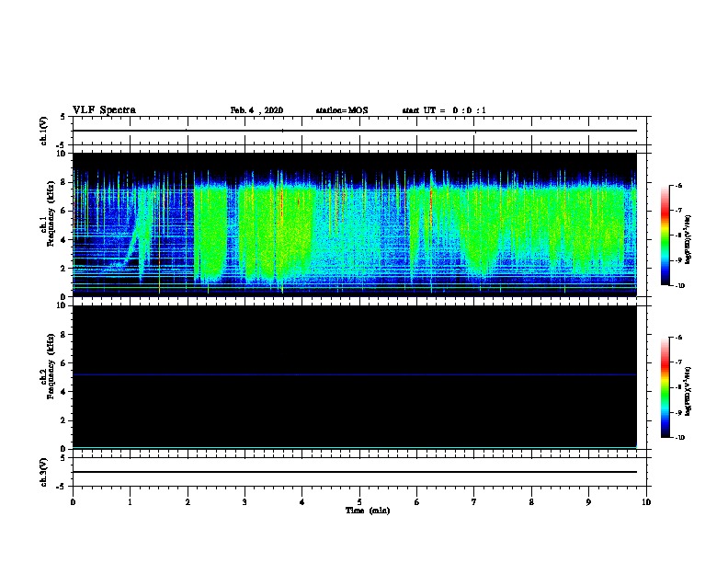728x563 pixels.
Task: Click the "10" tick on the time axis
Action: pos(646,502)
